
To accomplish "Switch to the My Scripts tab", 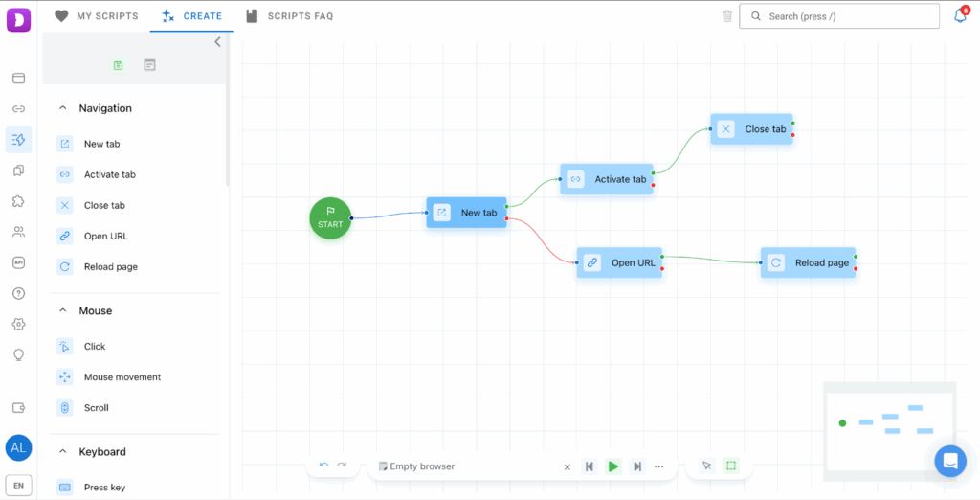I will (97, 16).
